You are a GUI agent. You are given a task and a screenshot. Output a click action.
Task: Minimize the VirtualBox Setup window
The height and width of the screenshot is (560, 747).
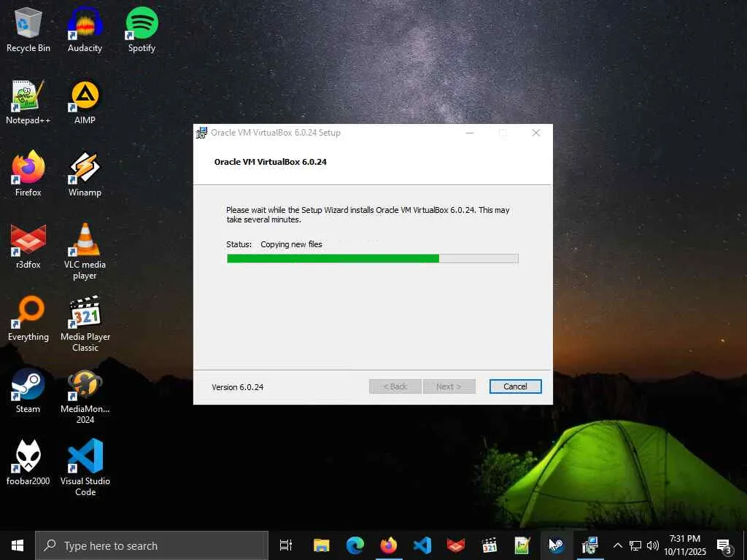point(470,133)
